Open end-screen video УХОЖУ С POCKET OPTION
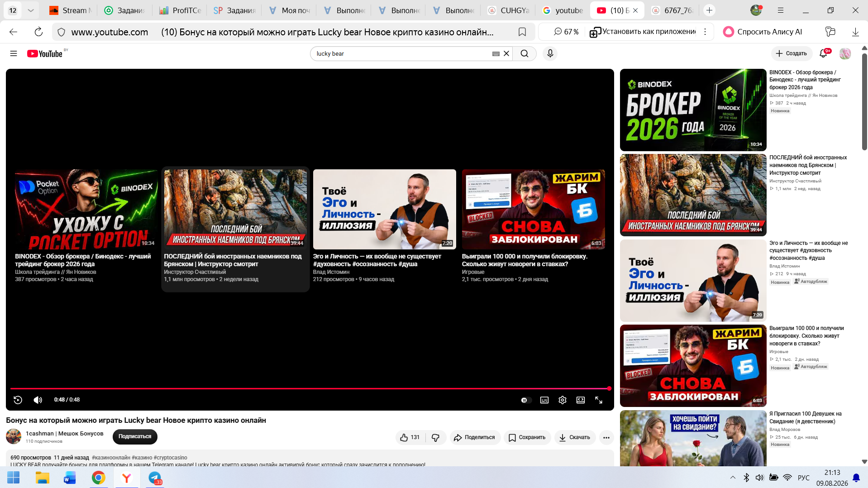Image resolution: width=868 pixels, height=488 pixels. 86,209
